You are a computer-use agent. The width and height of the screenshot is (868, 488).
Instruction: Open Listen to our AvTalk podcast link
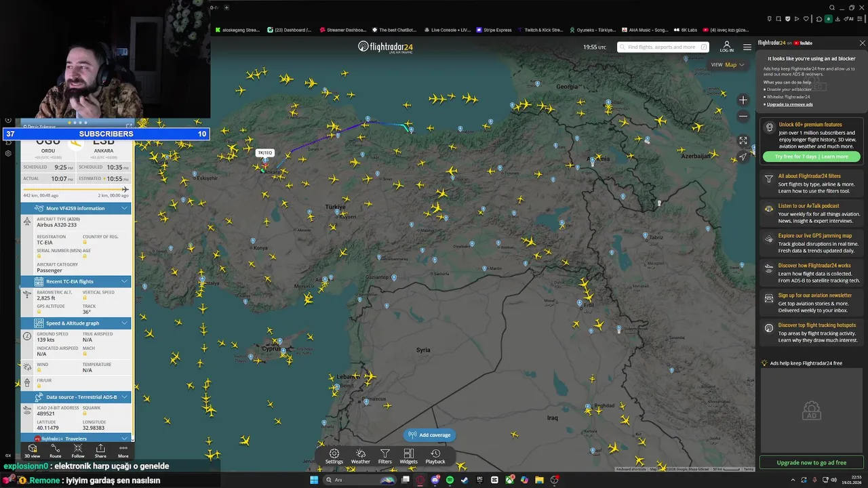pyautogui.click(x=808, y=206)
